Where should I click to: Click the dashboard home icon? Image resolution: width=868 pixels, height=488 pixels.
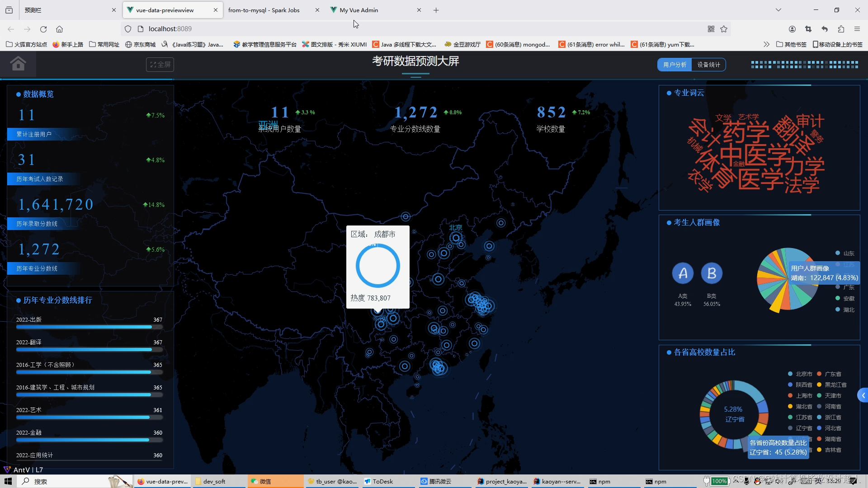coord(18,64)
